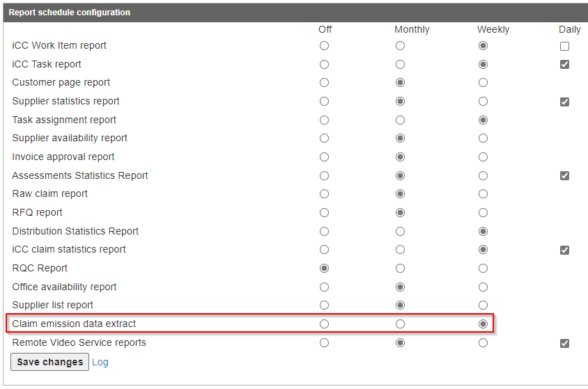Set Supplier list report to Weekly

click(483, 305)
